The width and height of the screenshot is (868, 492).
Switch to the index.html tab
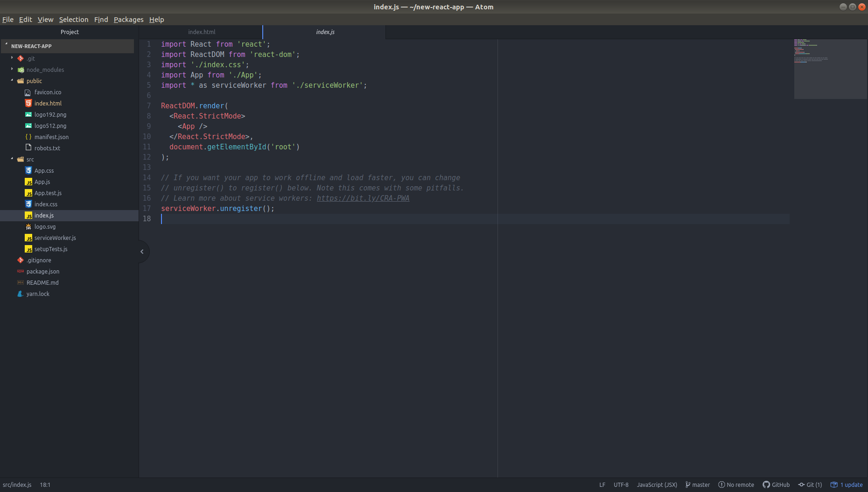[202, 32]
